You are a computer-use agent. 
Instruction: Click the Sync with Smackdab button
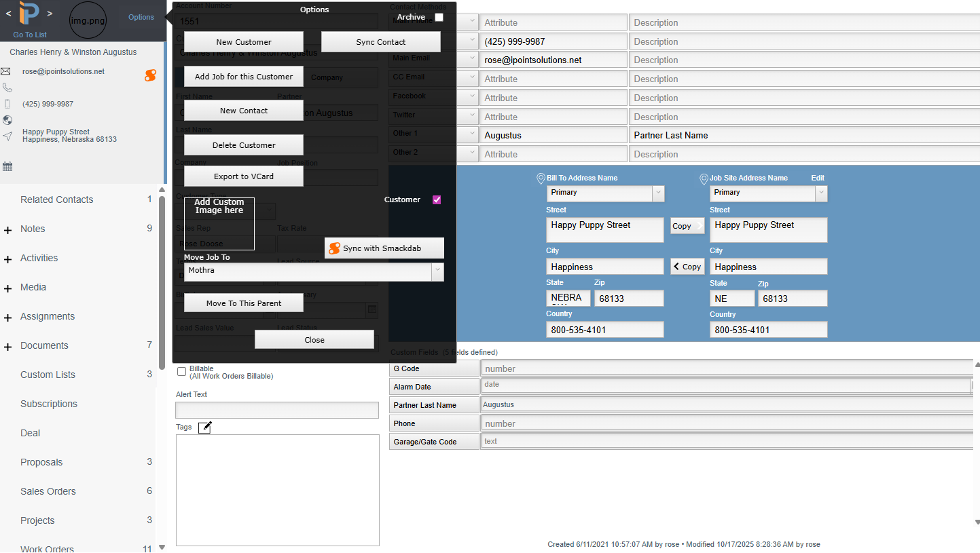pos(384,248)
